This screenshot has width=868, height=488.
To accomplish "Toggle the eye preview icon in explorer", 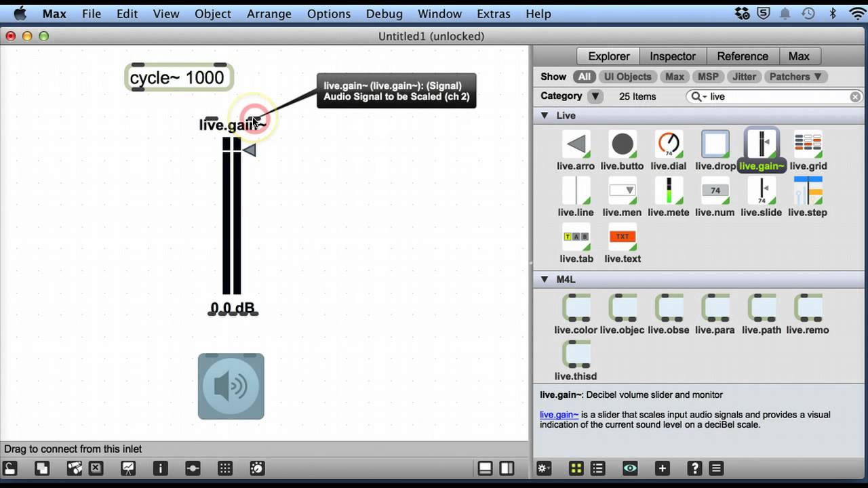I will [630, 468].
